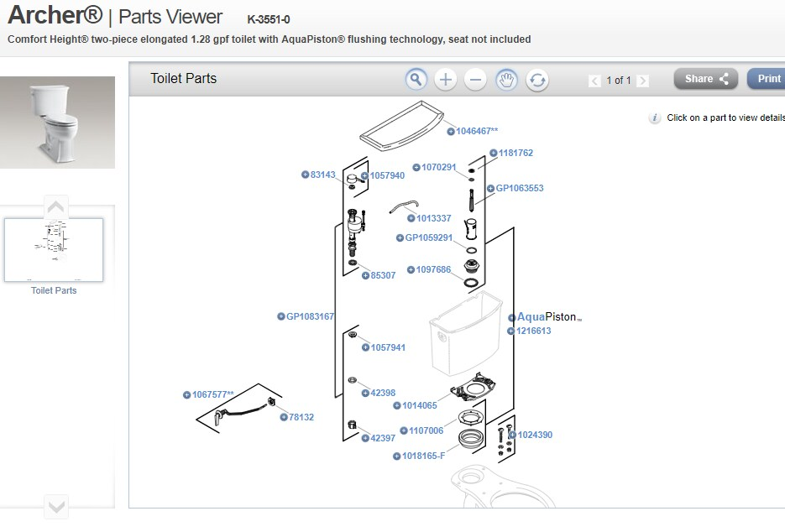The height and width of the screenshot is (532, 785).
Task: Click the plus marker beside 1216613
Action: pyautogui.click(x=510, y=331)
